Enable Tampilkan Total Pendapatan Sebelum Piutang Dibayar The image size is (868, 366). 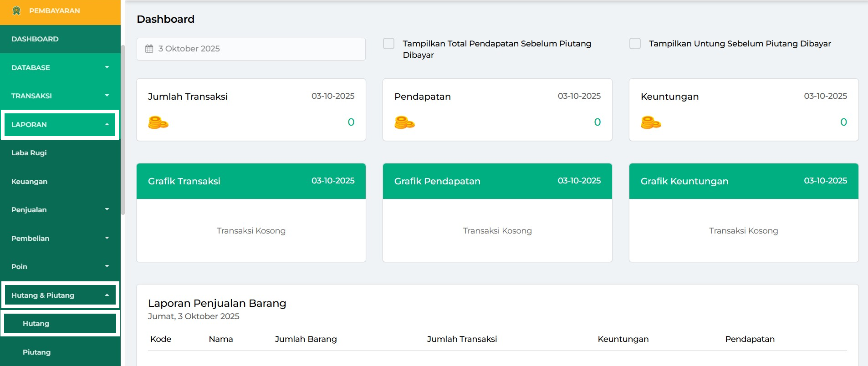[388, 44]
